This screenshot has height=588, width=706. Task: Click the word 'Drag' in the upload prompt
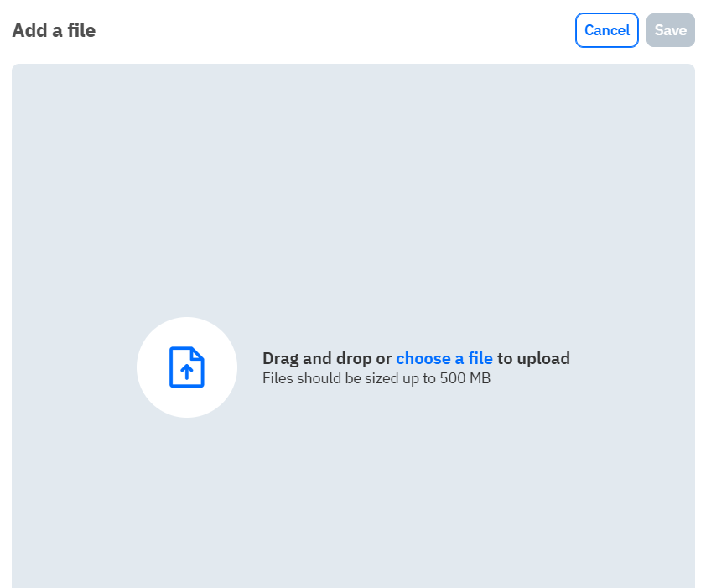point(281,359)
